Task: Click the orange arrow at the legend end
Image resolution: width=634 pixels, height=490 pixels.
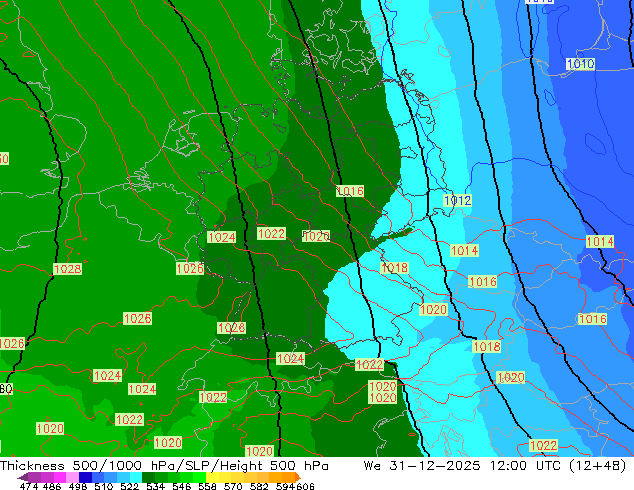Action: pyautogui.click(x=298, y=477)
